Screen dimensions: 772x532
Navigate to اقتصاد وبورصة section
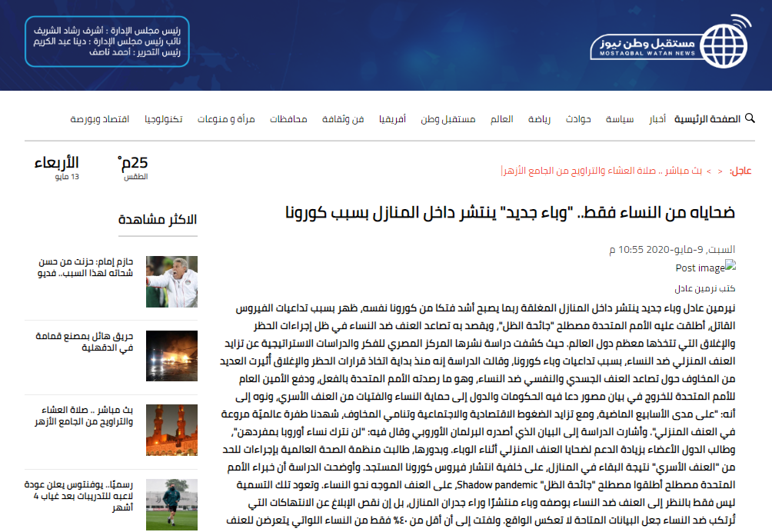point(100,119)
